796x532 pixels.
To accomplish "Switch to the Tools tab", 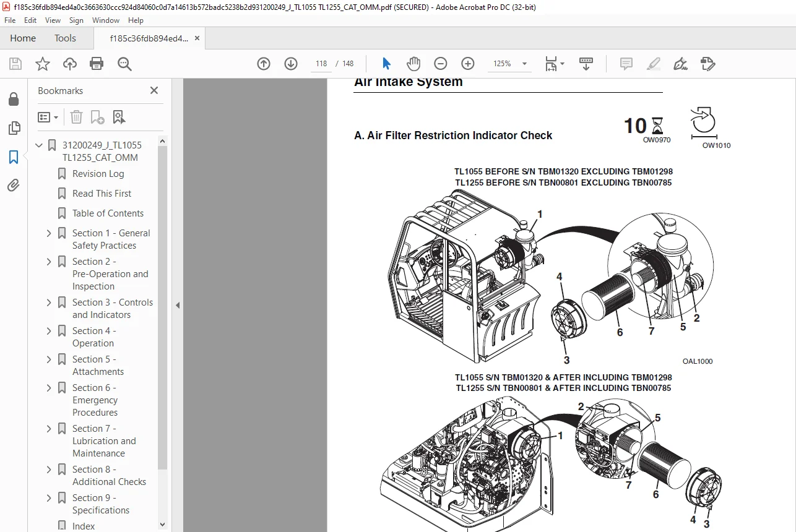I will [x=65, y=38].
